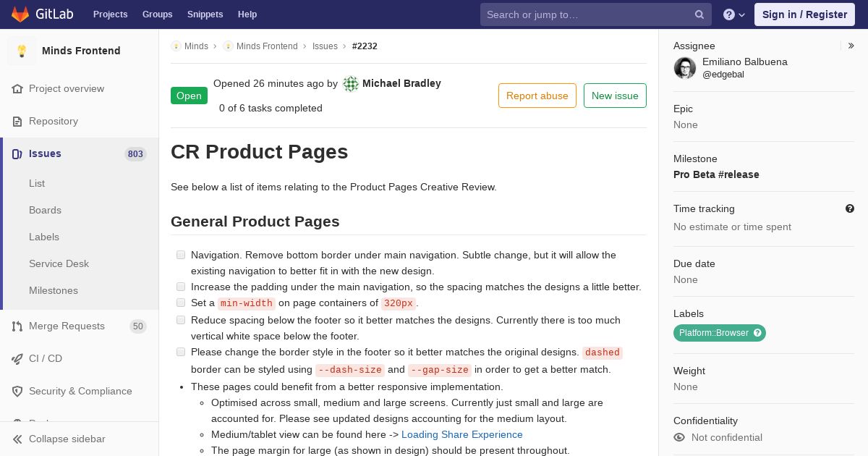The image size is (868, 456).
Task: Open the Milestones sidebar item
Action: click(54, 290)
